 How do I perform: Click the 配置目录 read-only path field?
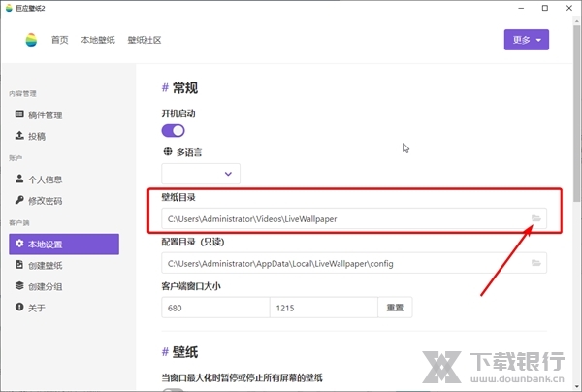click(x=354, y=263)
